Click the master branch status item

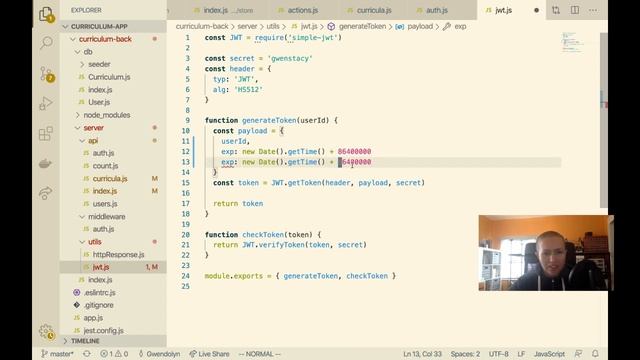click(57, 354)
